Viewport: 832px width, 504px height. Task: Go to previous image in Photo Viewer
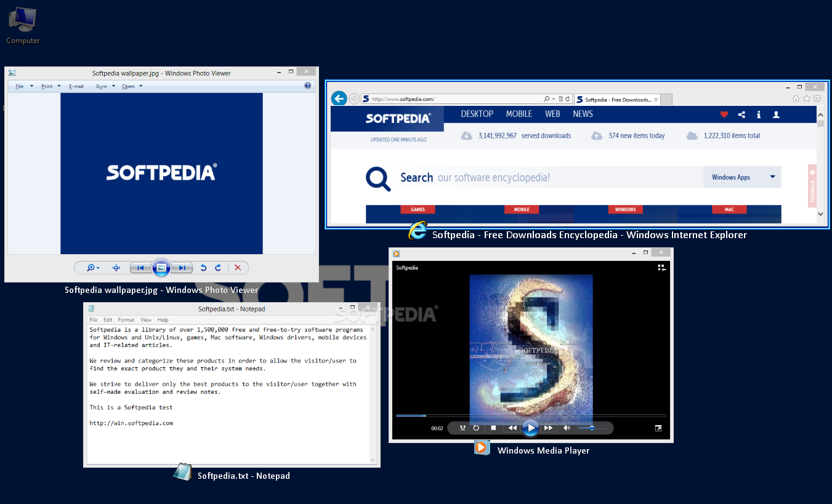pyautogui.click(x=140, y=268)
